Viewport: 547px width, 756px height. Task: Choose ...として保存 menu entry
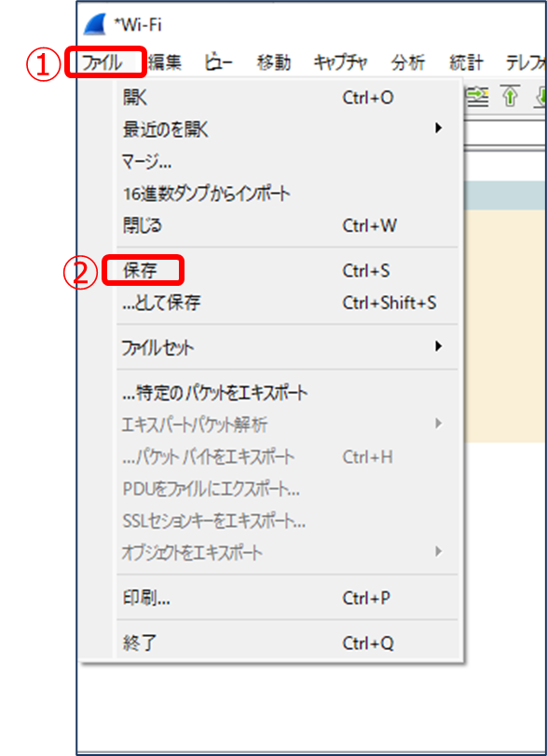tap(287, 303)
